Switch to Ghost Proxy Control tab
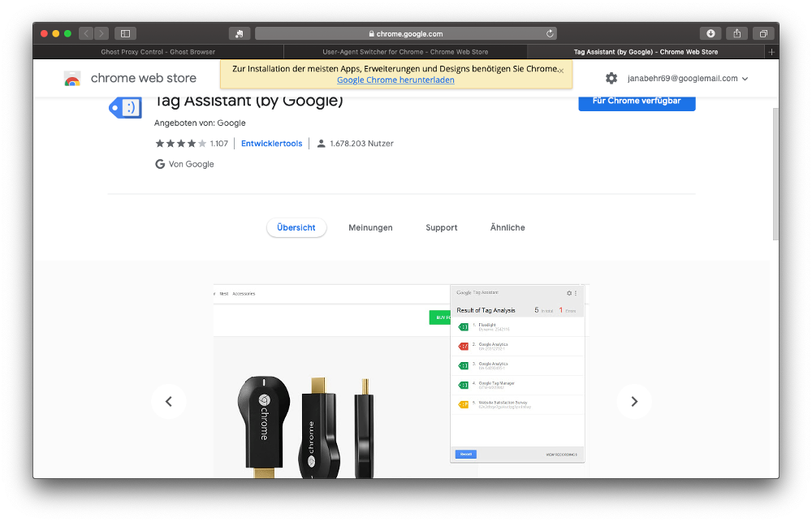The width and height of the screenshot is (812, 522). (158, 52)
